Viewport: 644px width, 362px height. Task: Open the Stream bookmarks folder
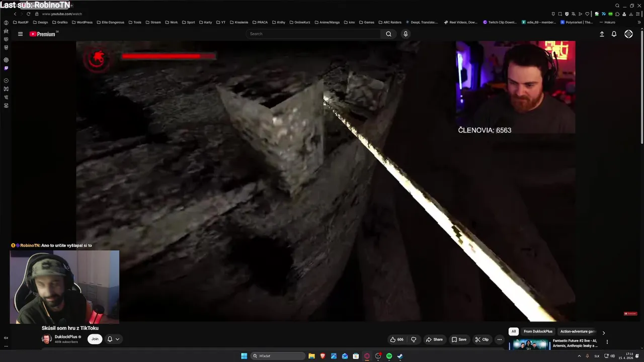click(x=153, y=23)
